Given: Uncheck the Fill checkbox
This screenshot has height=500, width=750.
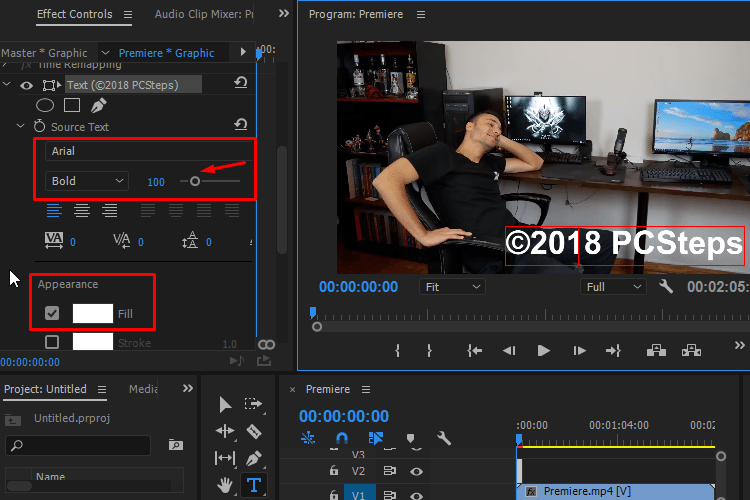Looking at the screenshot, I should click(x=52, y=313).
